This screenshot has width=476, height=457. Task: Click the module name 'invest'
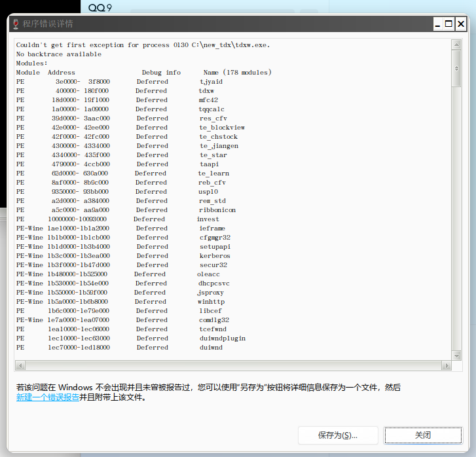208,219
